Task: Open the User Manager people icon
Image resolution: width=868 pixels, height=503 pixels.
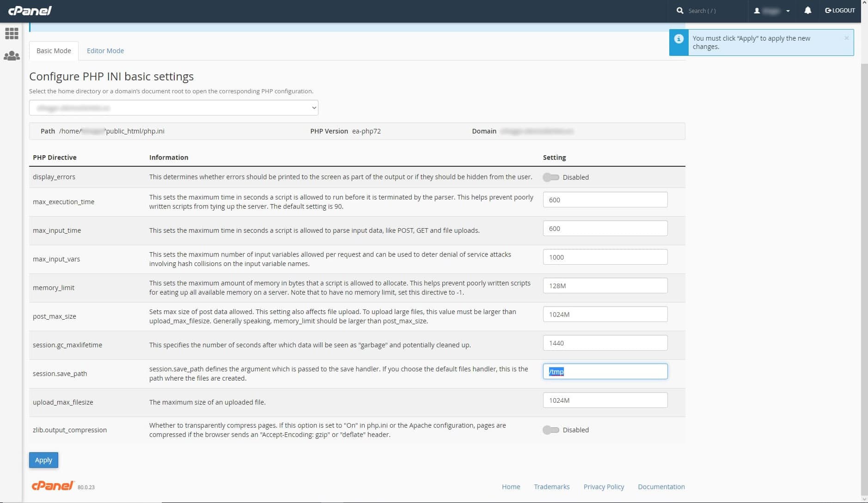Action: tap(12, 56)
